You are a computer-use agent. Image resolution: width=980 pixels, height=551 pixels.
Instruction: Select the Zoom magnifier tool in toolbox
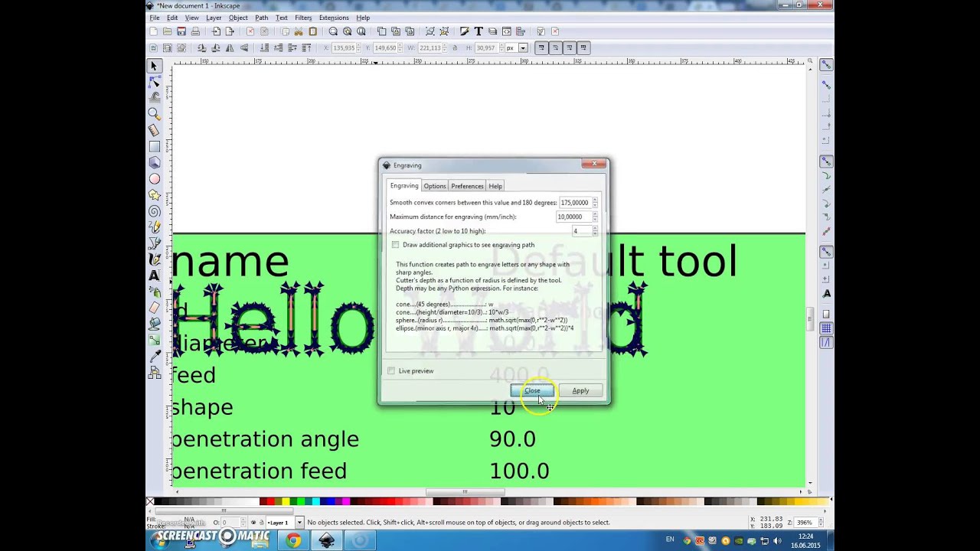154,114
